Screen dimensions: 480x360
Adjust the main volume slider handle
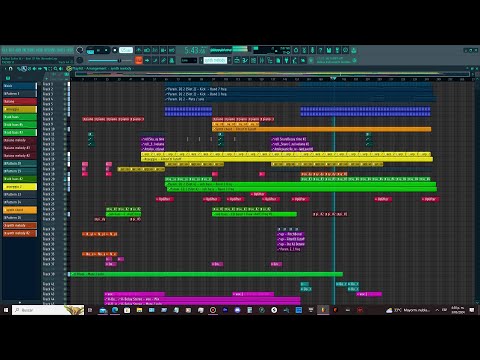click(119, 60)
